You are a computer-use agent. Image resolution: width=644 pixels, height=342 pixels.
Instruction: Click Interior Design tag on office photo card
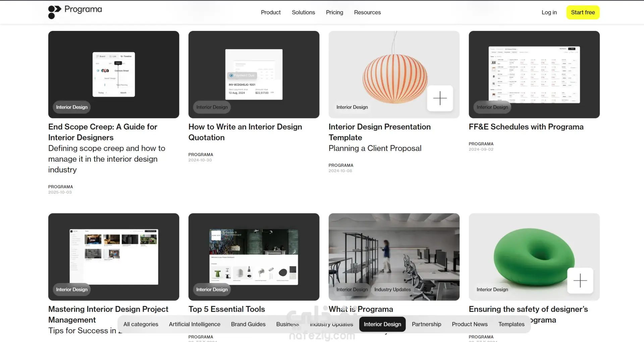click(352, 289)
